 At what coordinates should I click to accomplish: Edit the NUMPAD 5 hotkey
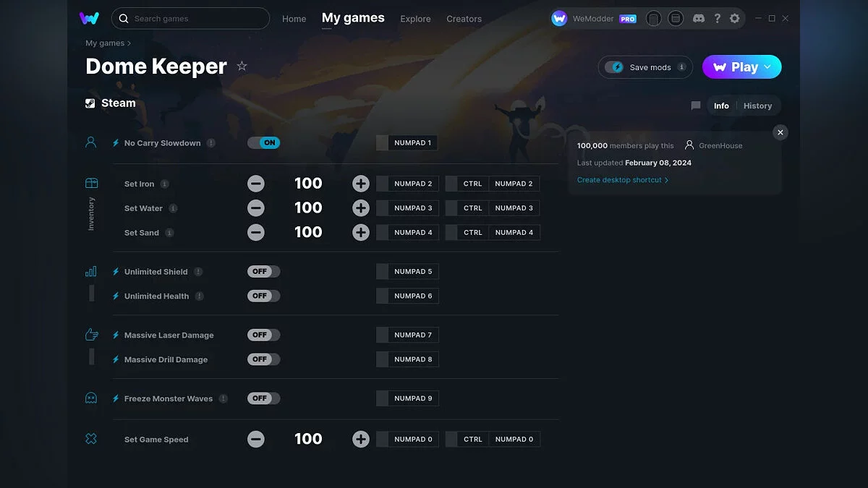[407, 272]
